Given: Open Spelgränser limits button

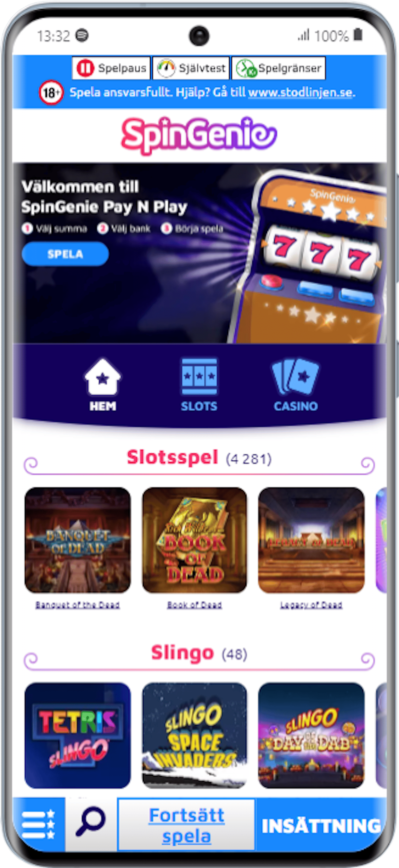Looking at the screenshot, I should tap(279, 68).
